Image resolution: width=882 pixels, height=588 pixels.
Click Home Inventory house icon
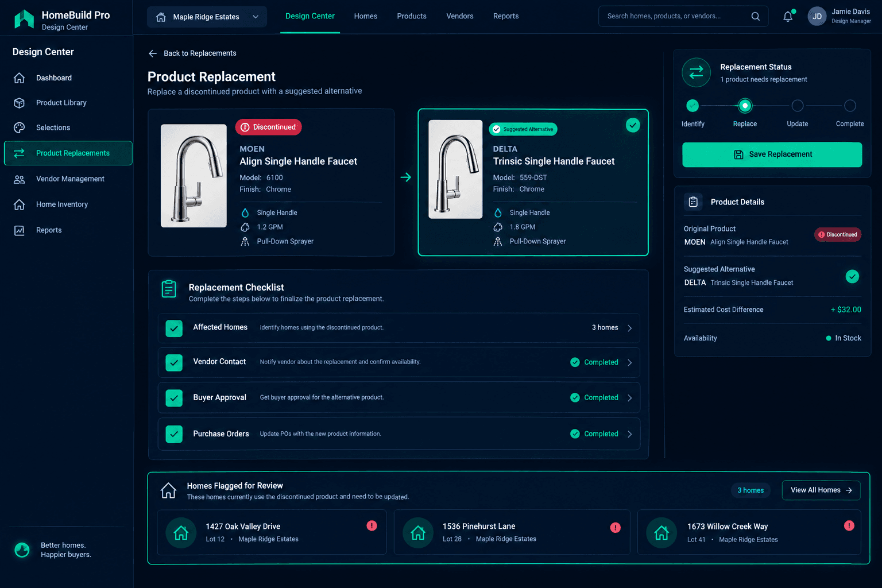pyautogui.click(x=19, y=204)
